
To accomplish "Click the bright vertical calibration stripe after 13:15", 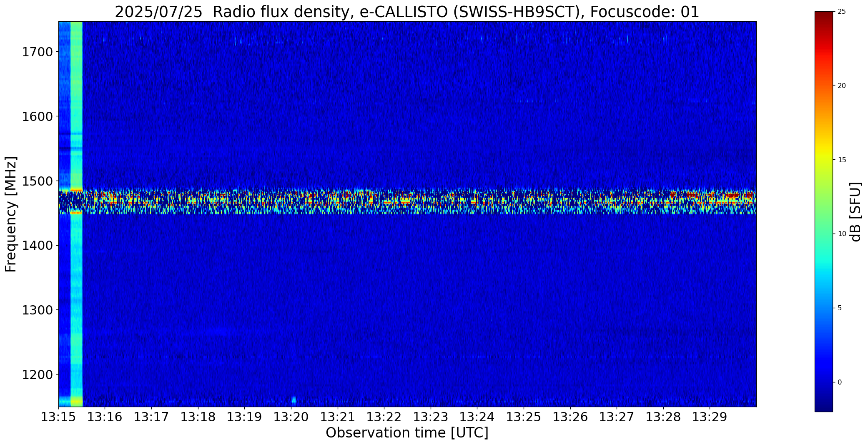I will coord(77,214).
